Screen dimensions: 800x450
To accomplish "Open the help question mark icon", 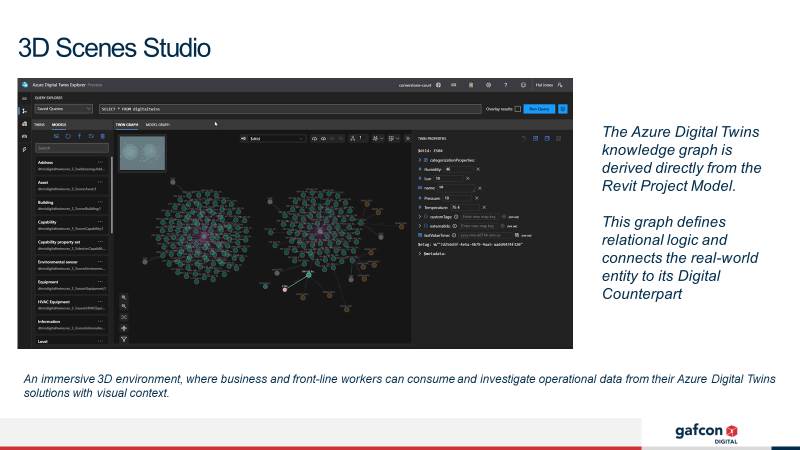I will coord(506,85).
